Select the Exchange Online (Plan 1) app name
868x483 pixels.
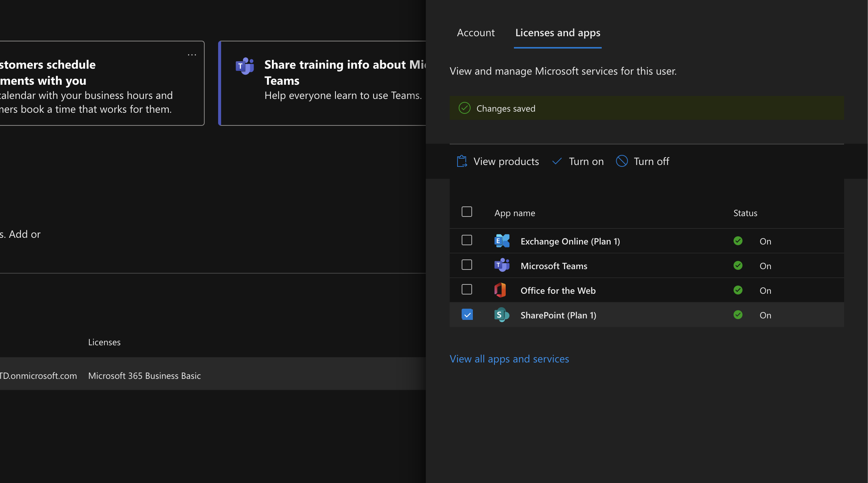(570, 242)
